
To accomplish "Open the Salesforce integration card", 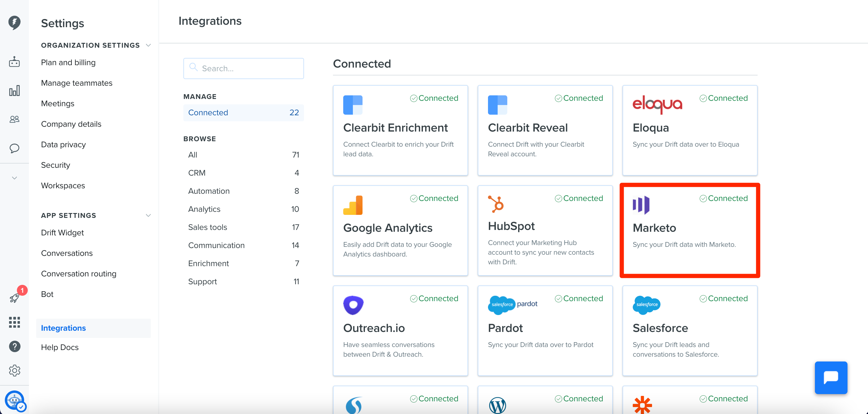I will (x=690, y=331).
